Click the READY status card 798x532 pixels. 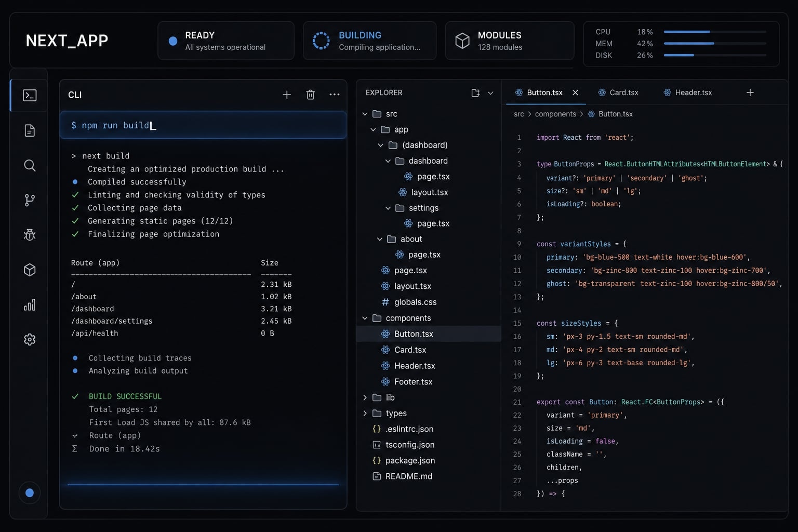[x=226, y=41]
